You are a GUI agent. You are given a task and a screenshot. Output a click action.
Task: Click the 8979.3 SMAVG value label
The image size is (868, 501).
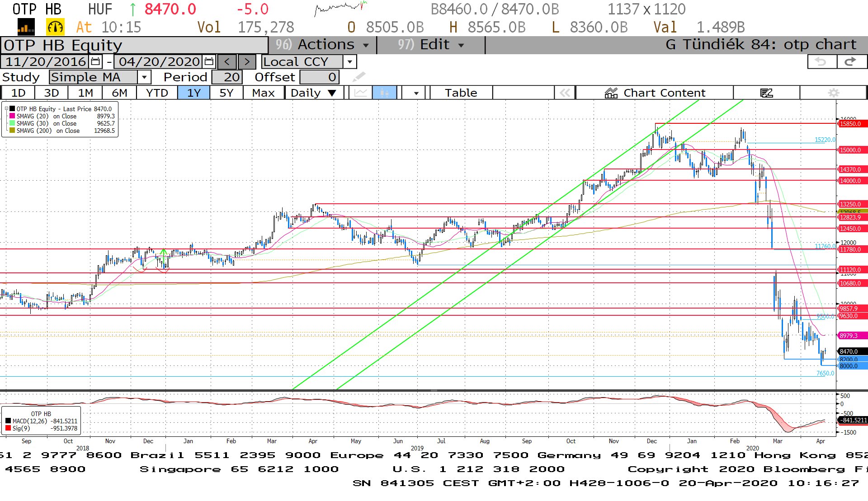(x=852, y=335)
